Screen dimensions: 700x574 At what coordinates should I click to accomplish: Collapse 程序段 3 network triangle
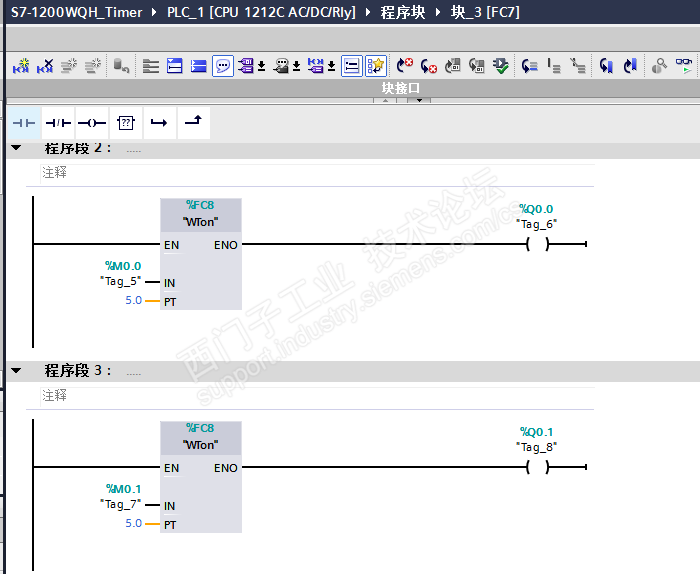coord(16,370)
